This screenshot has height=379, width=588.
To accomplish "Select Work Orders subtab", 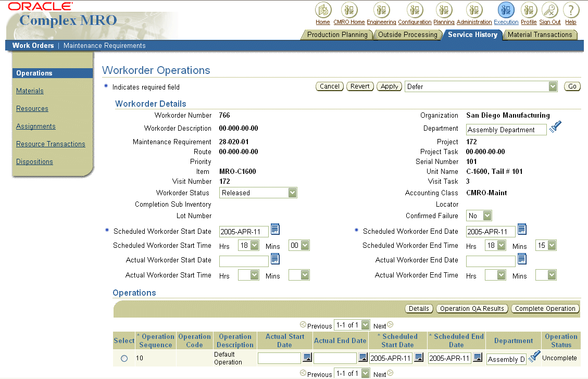I will point(33,45).
